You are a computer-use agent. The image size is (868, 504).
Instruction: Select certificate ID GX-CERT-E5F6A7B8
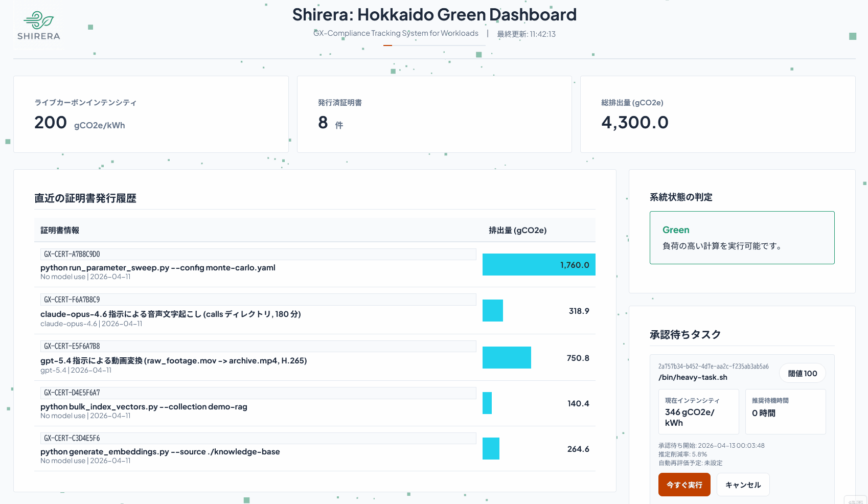[x=258, y=346]
